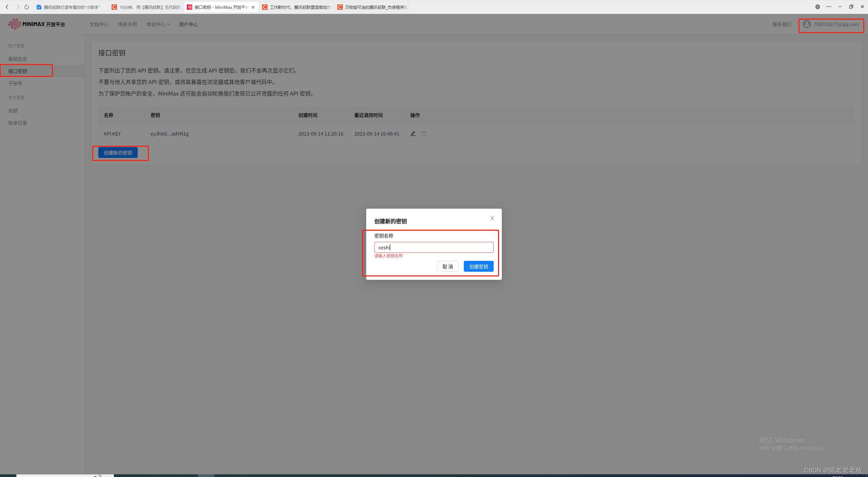
Task: Open the browser three-dots menu
Action: coord(829,7)
